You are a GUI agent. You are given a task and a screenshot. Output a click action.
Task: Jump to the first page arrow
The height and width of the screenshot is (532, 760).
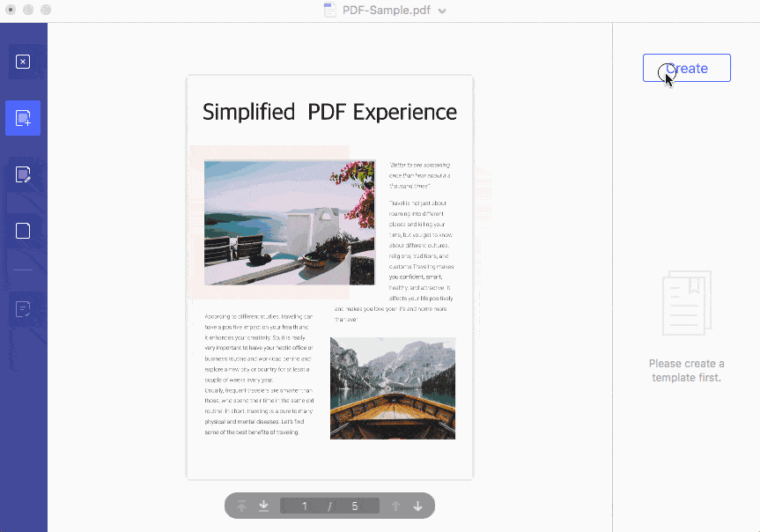tap(242, 506)
